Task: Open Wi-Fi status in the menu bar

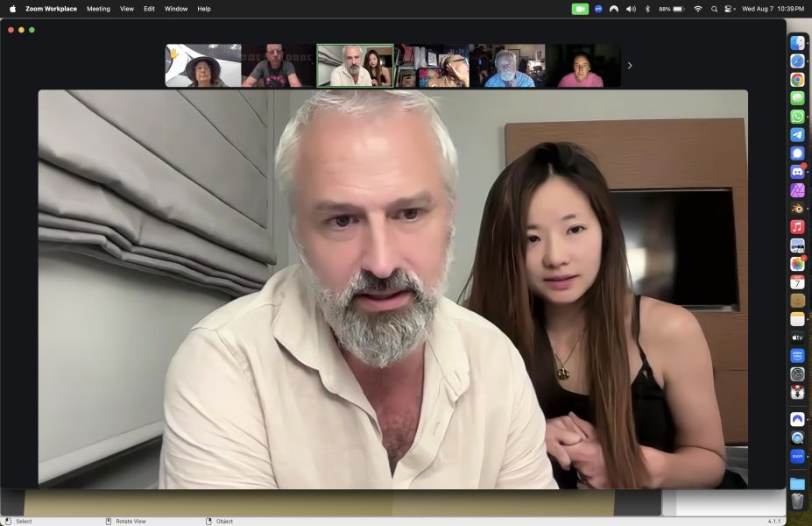Action: [698, 9]
